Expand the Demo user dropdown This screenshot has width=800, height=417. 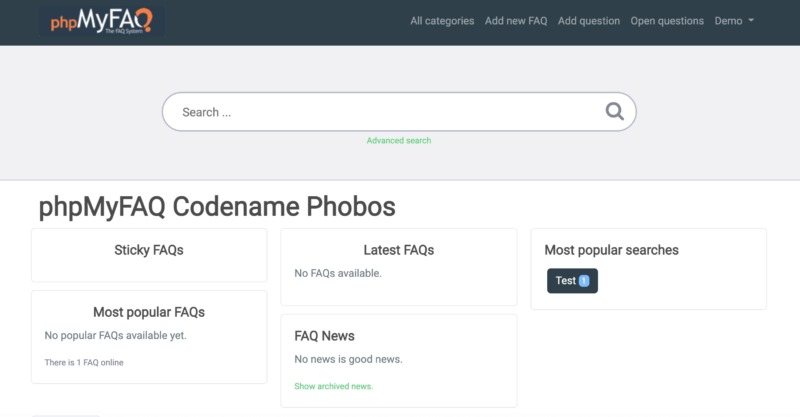click(734, 21)
